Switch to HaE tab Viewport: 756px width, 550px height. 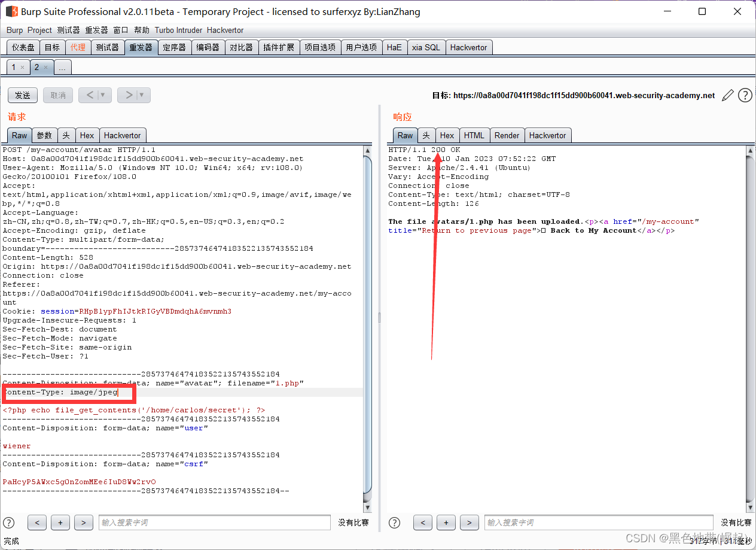click(394, 47)
